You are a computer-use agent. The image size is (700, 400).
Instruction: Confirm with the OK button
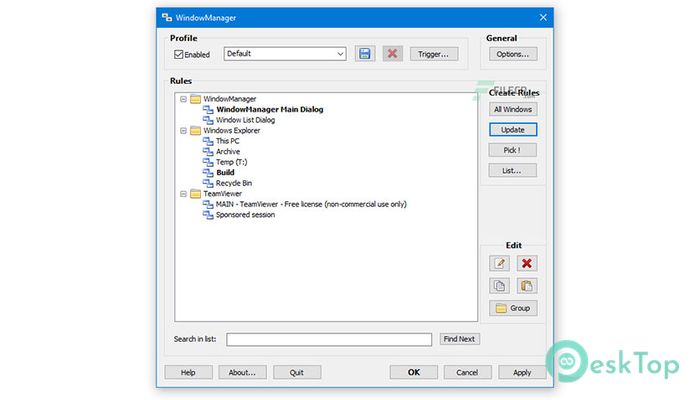click(413, 372)
